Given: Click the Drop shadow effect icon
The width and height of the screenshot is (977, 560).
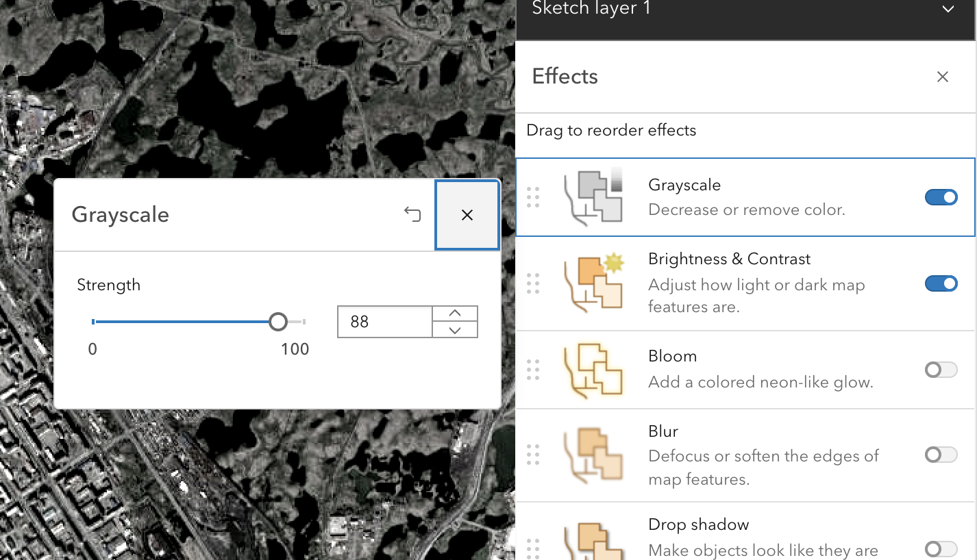Looking at the screenshot, I should click(593, 542).
